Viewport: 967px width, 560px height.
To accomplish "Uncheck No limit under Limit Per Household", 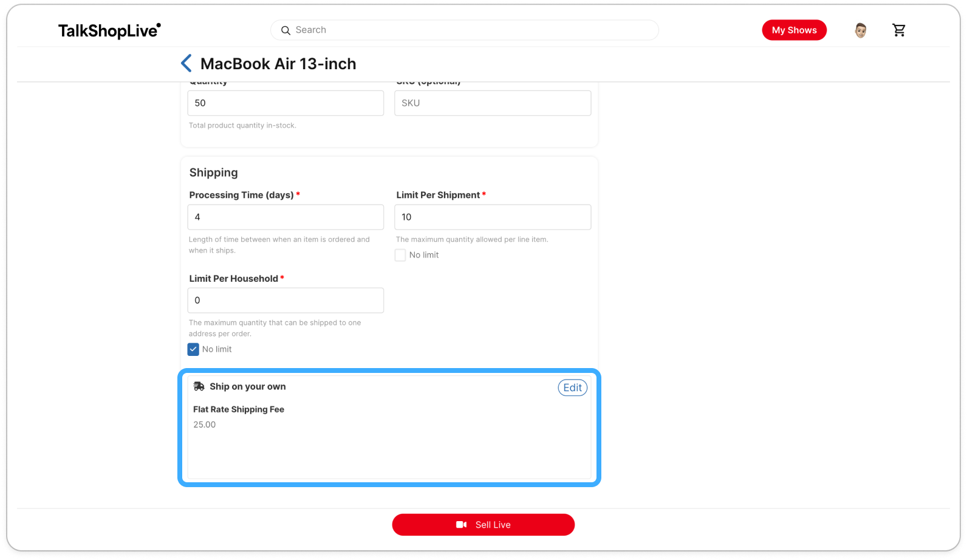I will tap(193, 349).
